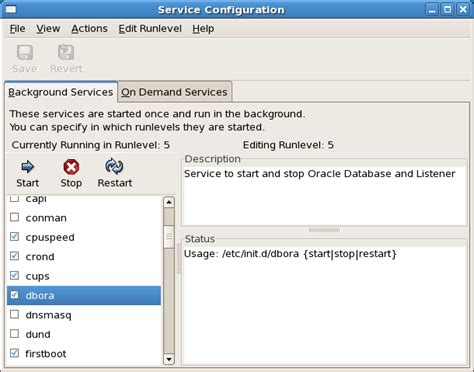Open the Help menu
474x372 pixels.
tap(203, 29)
